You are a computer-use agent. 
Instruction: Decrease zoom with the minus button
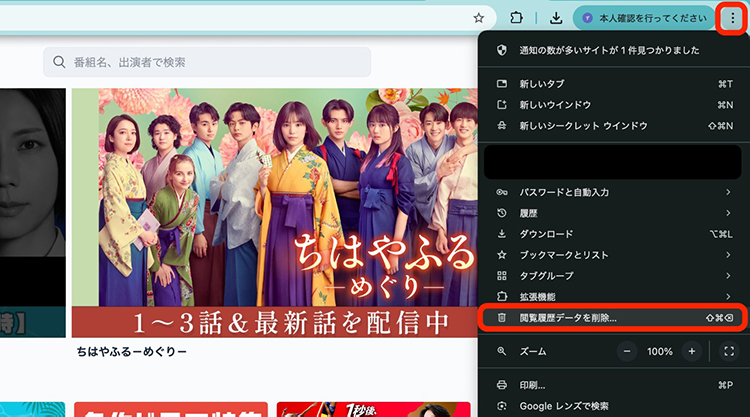[627, 351]
